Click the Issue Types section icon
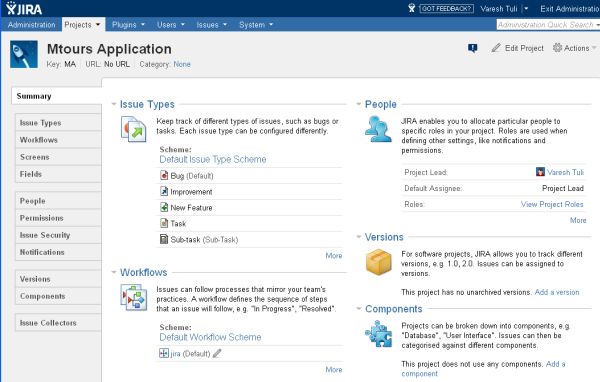 [133, 129]
